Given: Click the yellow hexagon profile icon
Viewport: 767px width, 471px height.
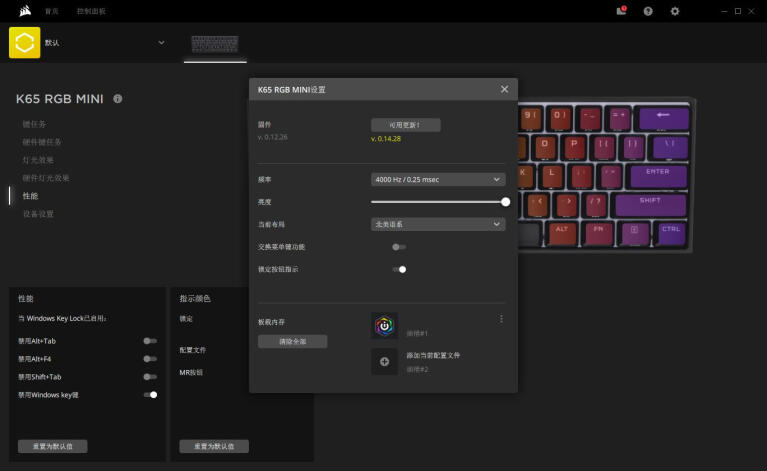Looking at the screenshot, I should [24, 43].
